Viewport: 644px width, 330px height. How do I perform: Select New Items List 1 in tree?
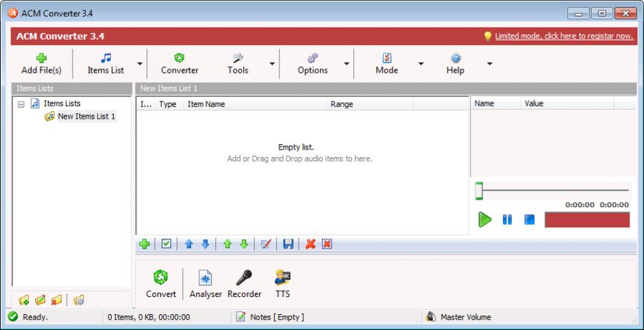(x=86, y=117)
